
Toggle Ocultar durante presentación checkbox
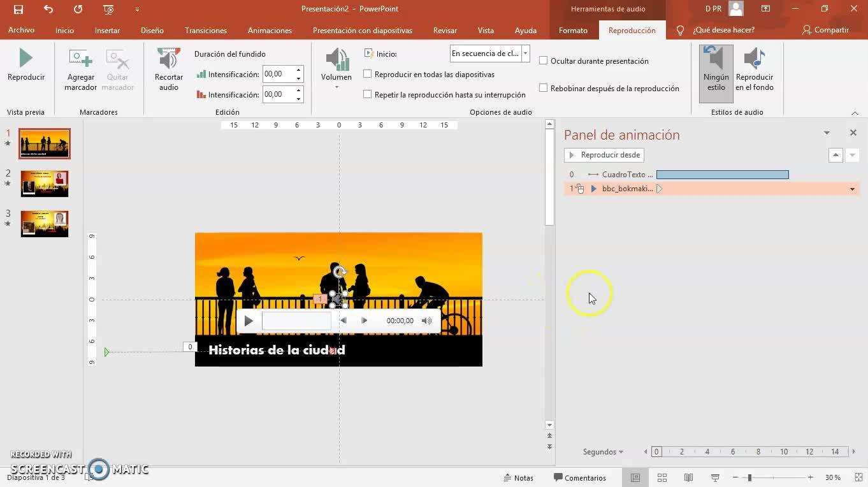tap(544, 61)
